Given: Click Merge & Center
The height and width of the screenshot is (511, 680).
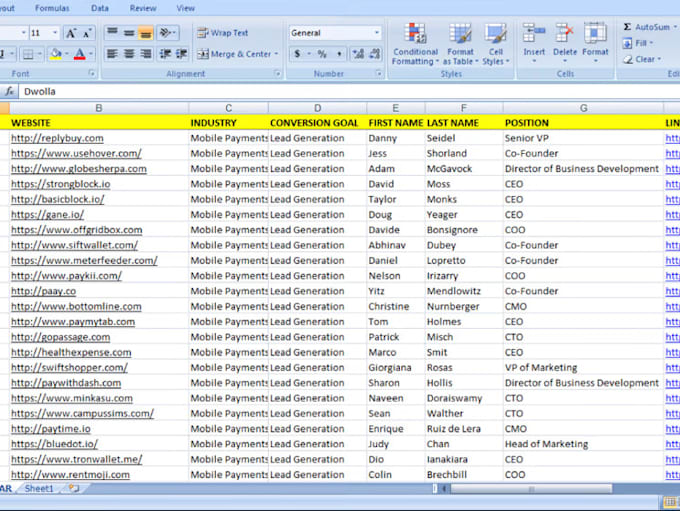Looking at the screenshot, I should point(234,54).
